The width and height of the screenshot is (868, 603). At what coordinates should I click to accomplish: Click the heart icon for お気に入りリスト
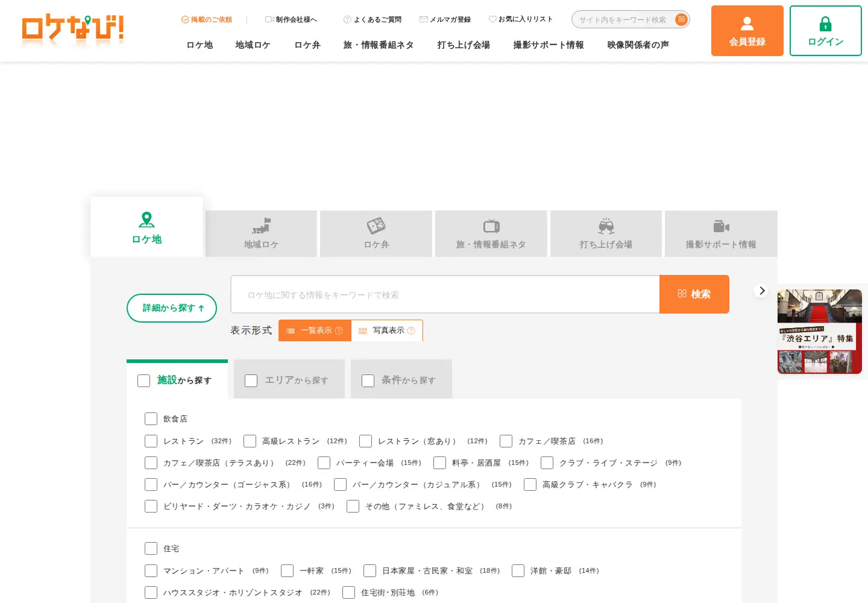(492, 19)
